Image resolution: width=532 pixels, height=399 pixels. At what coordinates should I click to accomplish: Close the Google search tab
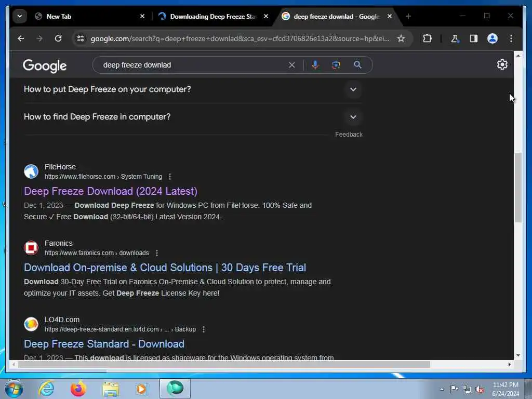click(x=390, y=16)
